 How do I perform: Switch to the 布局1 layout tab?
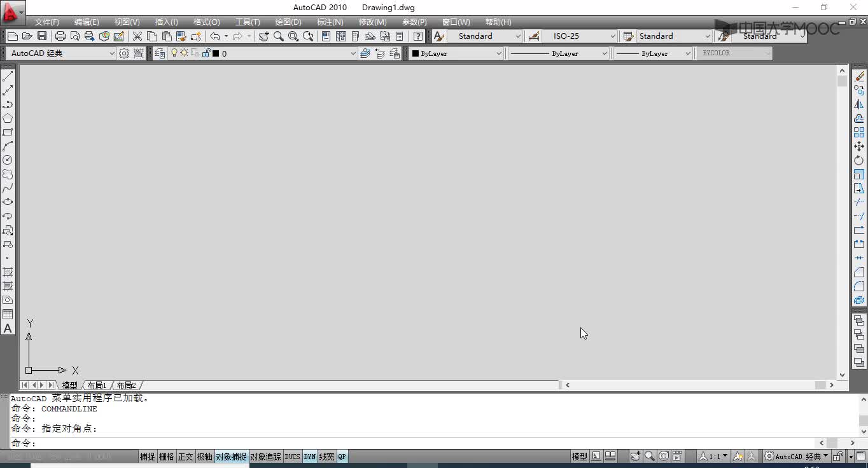coord(97,385)
